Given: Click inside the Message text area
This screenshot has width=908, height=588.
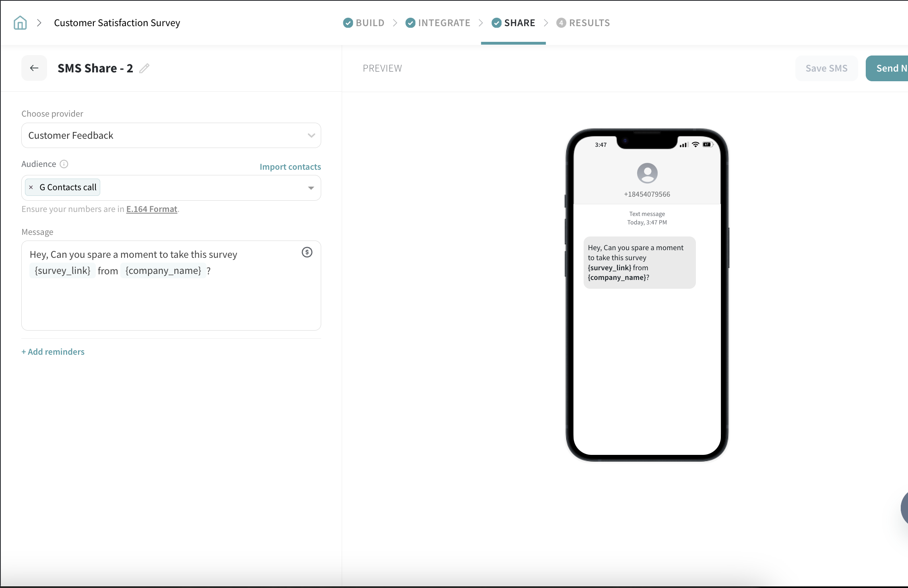Looking at the screenshot, I should click(171, 302).
